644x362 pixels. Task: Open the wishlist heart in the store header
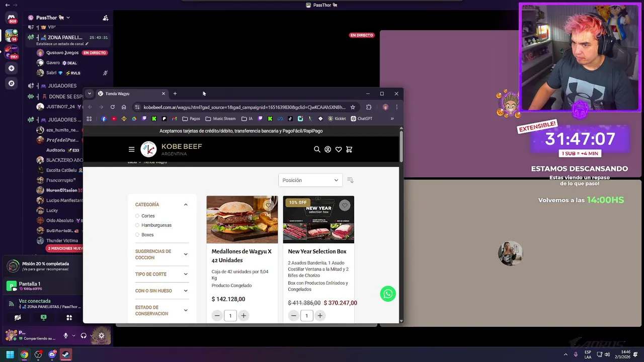click(x=339, y=149)
